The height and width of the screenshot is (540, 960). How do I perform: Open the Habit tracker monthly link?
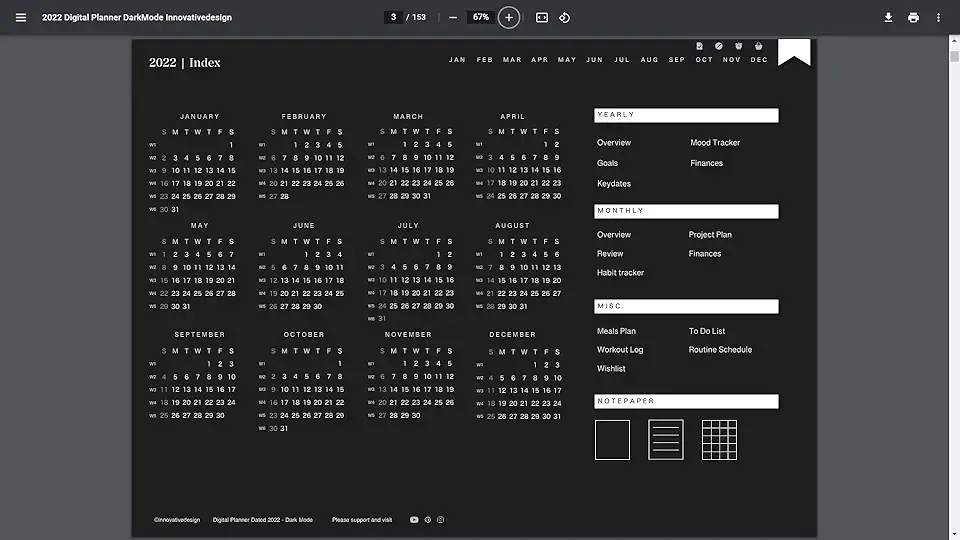(x=620, y=273)
